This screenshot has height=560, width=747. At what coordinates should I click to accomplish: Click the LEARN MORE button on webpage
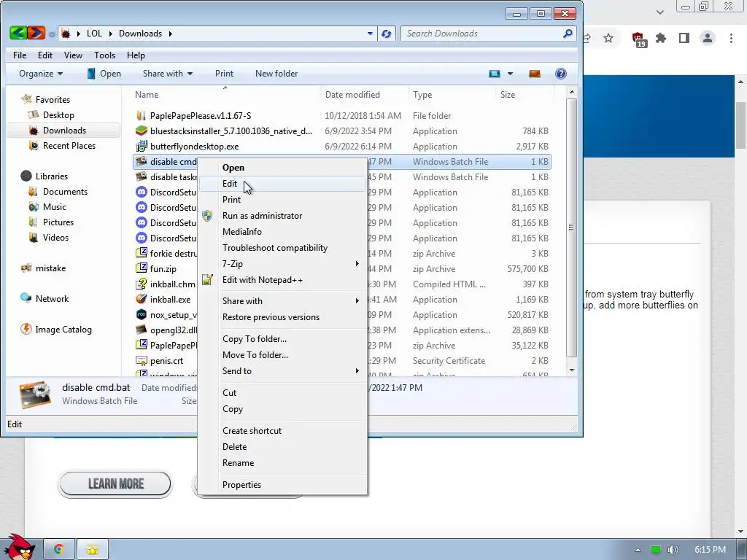click(x=115, y=484)
